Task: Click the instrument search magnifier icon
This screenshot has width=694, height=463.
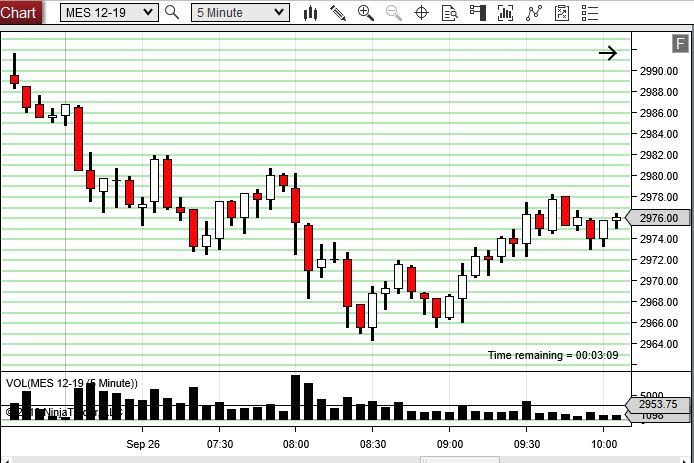Action: 172,12
